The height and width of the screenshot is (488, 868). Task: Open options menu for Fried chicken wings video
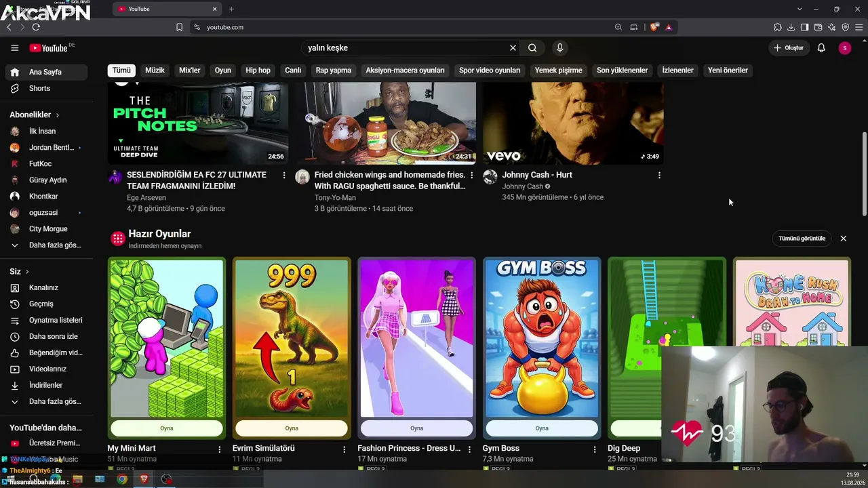[471, 175]
